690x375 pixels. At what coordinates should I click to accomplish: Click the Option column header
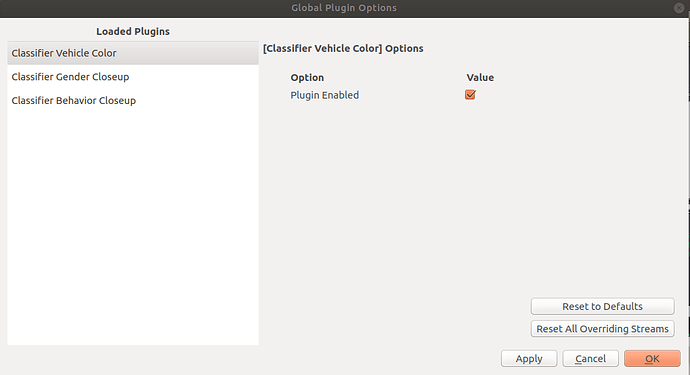pyautogui.click(x=307, y=77)
